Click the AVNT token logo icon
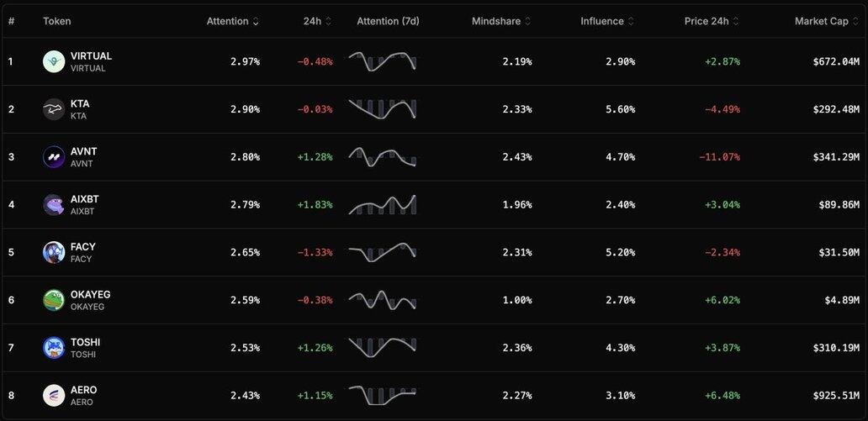Viewport: 868px width, 421px height. [54, 157]
